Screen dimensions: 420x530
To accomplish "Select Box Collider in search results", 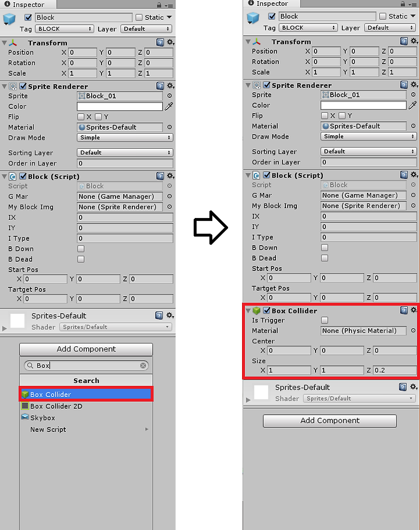I will pos(86,395).
